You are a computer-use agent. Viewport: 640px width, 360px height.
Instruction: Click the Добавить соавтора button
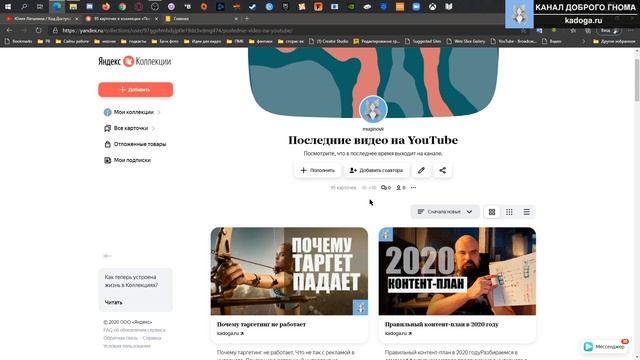376,170
